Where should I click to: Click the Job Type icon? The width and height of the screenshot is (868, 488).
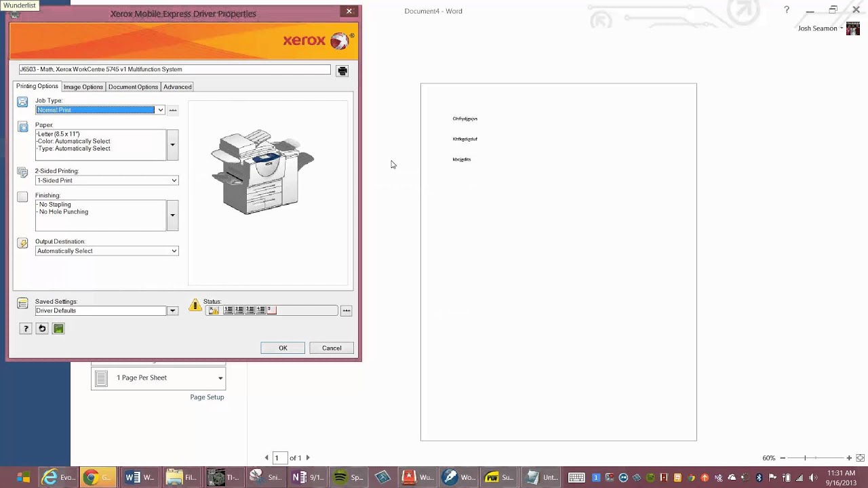click(x=22, y=102)
